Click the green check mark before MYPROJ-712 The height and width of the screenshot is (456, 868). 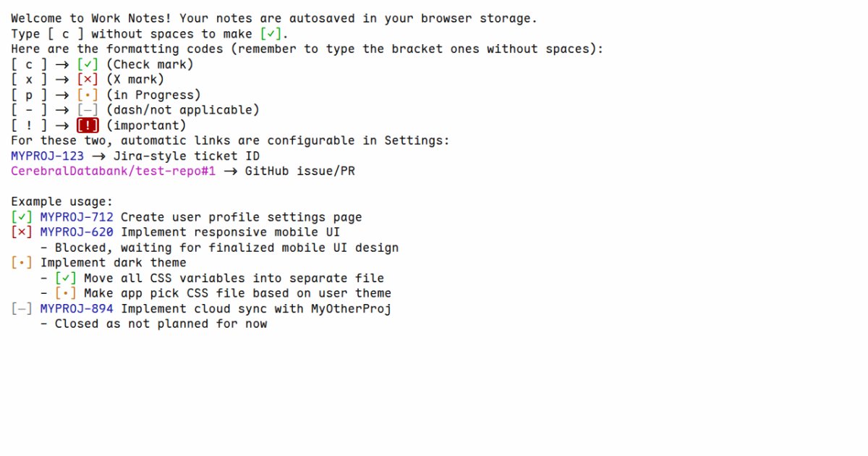click(22, 217)
